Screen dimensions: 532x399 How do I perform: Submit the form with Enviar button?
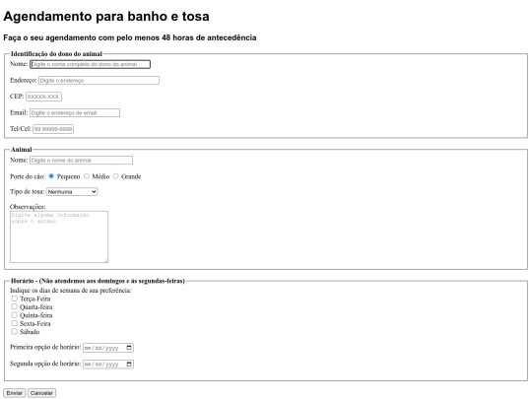pyautogui.click(x=14, y=393)
